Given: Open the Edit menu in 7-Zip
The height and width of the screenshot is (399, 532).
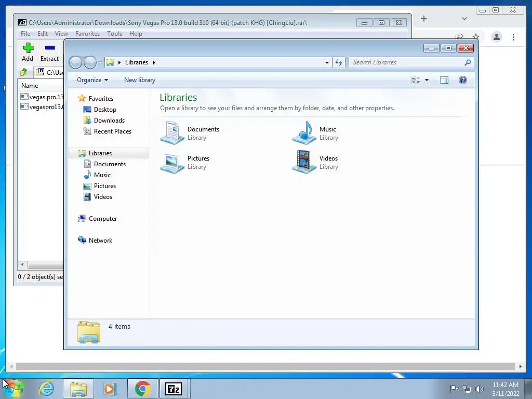Looking at the screenshot, I should pyautogui.click(x=43, y=34).
